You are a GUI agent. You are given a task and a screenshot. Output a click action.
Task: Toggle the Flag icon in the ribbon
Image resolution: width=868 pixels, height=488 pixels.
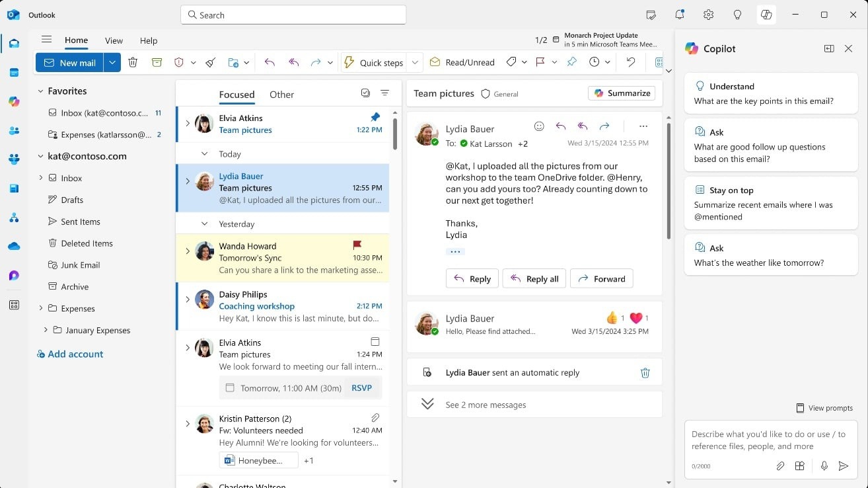point(540,62)
